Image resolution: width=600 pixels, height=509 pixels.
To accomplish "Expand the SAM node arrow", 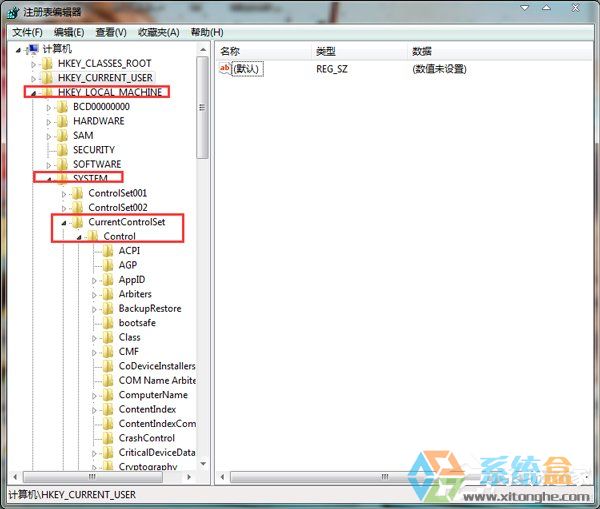I will pyautogui.click(x=49, y=137).
